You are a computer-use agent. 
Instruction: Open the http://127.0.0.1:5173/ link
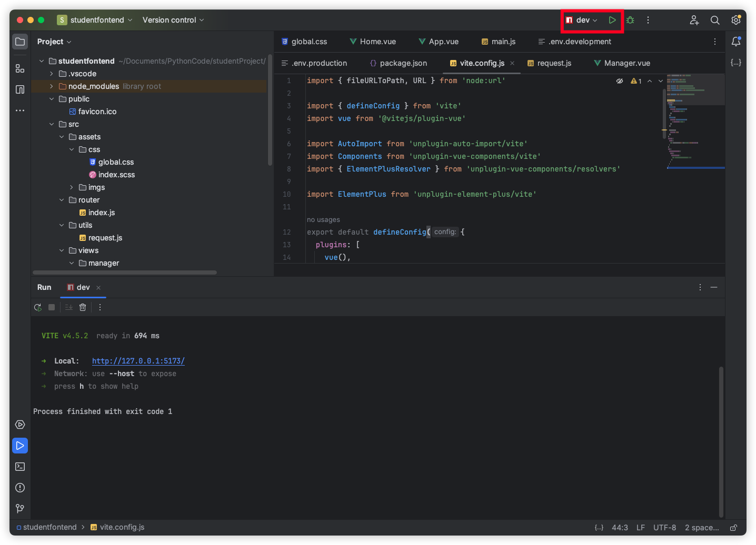pos(138,361)
